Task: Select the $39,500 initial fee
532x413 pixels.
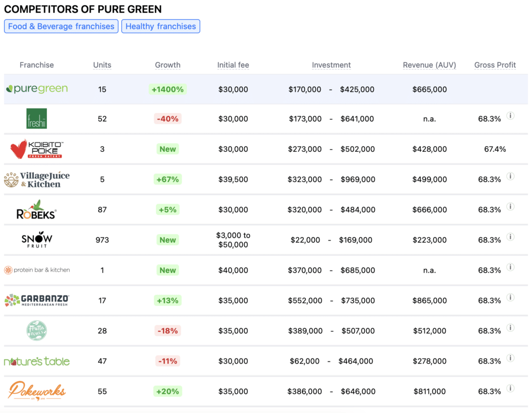Action: click(x=233, y=179)
